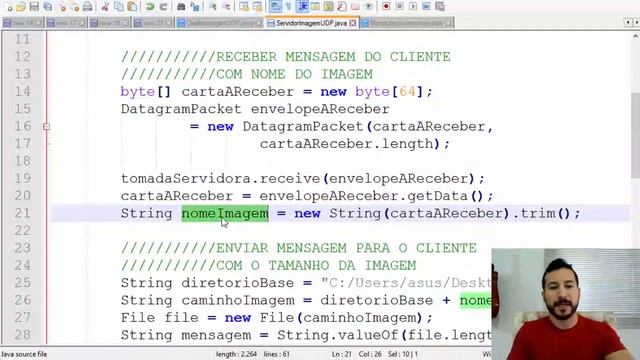The image size is (640, 360).
Task: Toggle Word Wrap in the toolbar
Action: (276, 7)
